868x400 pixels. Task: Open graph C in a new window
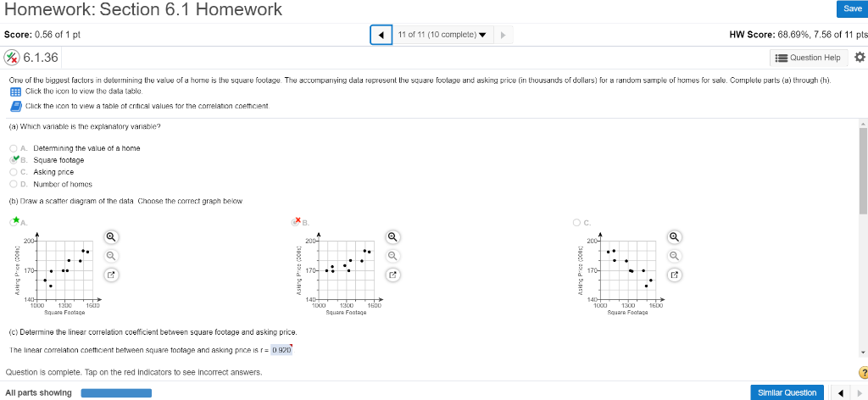(674, 275)
